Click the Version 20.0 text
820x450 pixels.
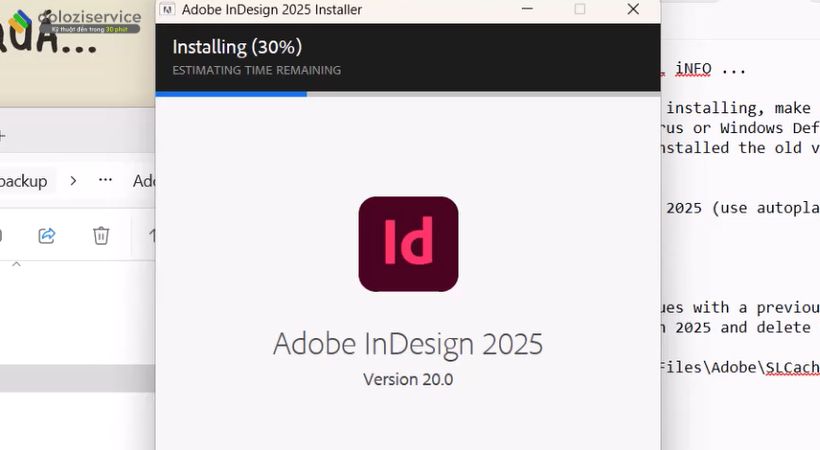pos(408,379)
